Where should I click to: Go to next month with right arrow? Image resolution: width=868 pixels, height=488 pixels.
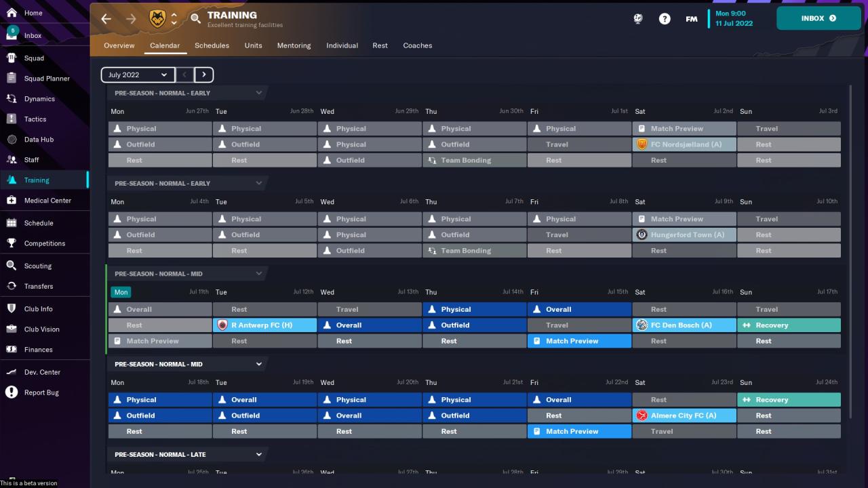click(204, 75)
